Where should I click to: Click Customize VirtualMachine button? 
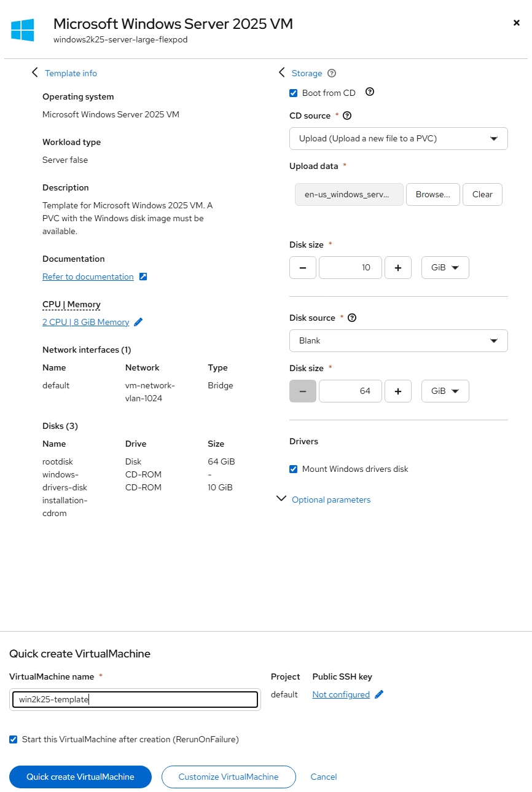[x=229, y=777]
